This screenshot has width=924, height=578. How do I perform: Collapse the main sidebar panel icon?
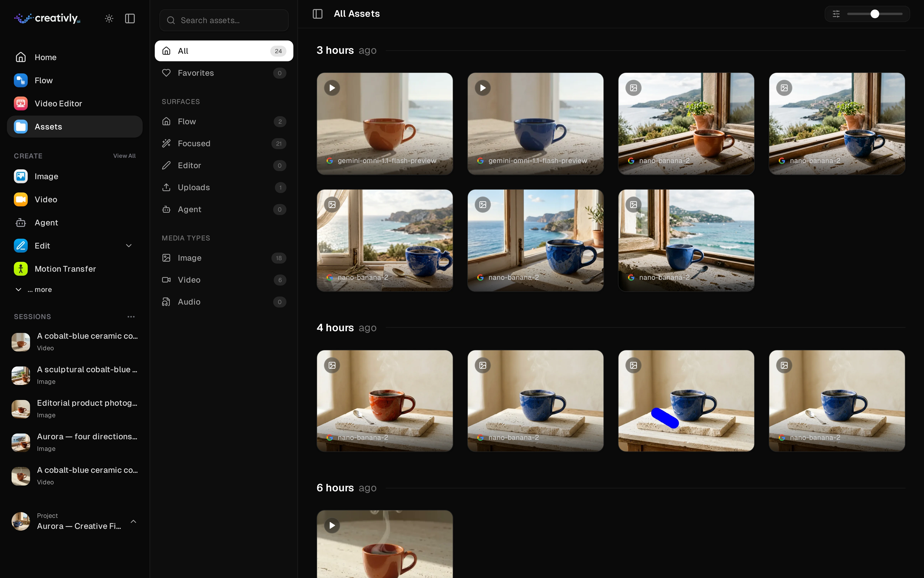[x=130, y=18]
